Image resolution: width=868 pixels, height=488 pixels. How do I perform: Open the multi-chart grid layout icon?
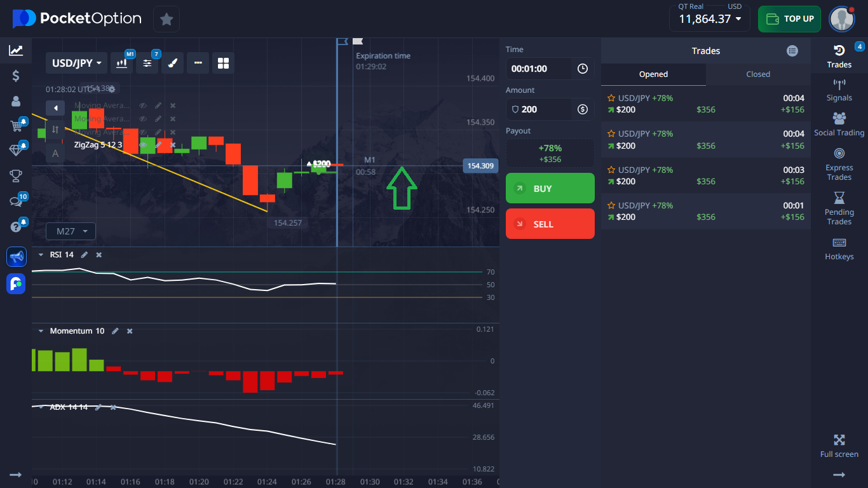223,63
